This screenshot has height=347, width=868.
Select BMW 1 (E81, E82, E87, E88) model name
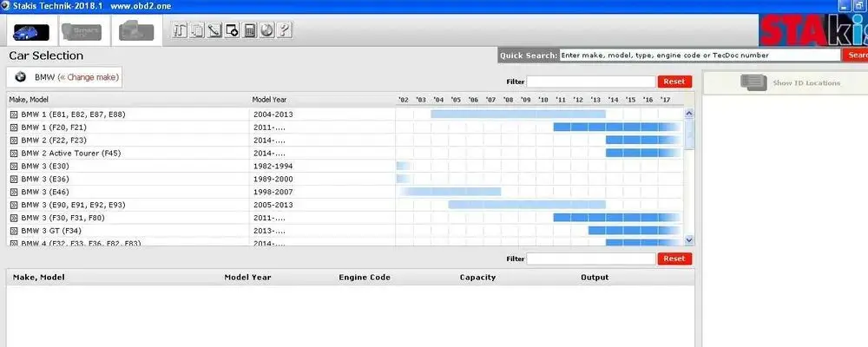73,115
